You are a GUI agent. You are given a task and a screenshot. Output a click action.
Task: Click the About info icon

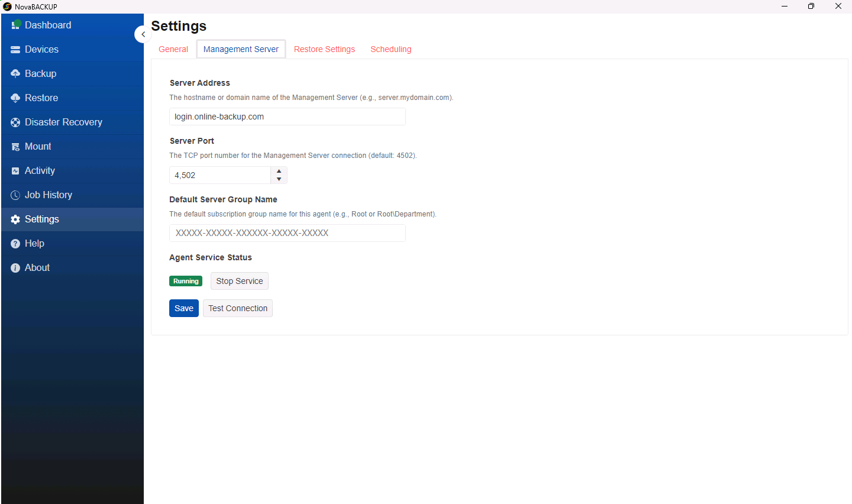[15, 268]
